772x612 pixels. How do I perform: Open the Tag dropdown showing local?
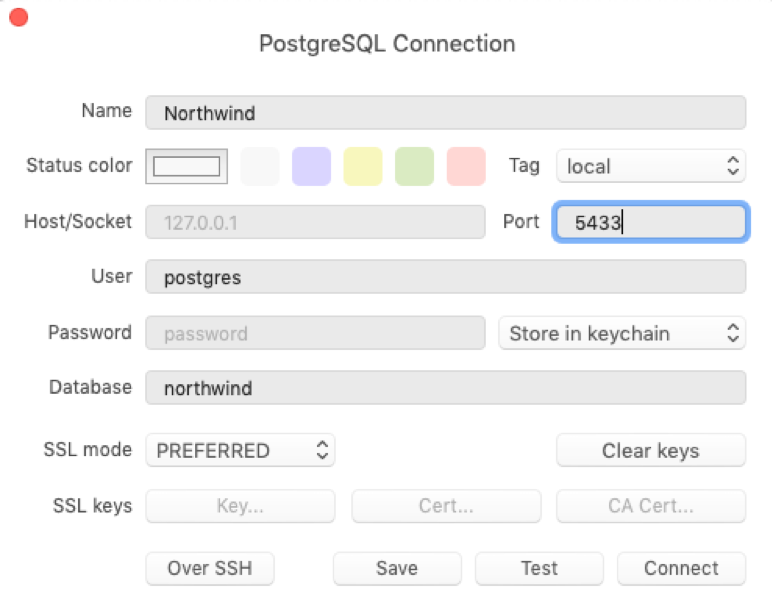click(x=651, y=166)
